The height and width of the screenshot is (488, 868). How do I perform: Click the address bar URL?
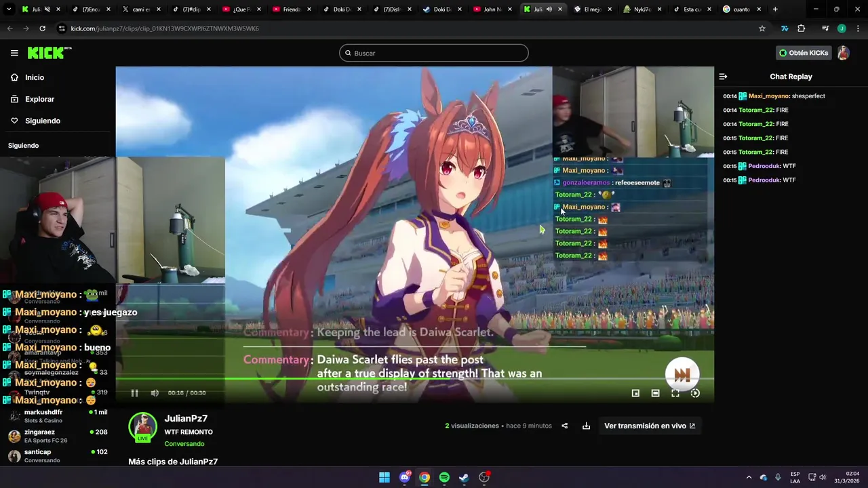pos(165,28)
